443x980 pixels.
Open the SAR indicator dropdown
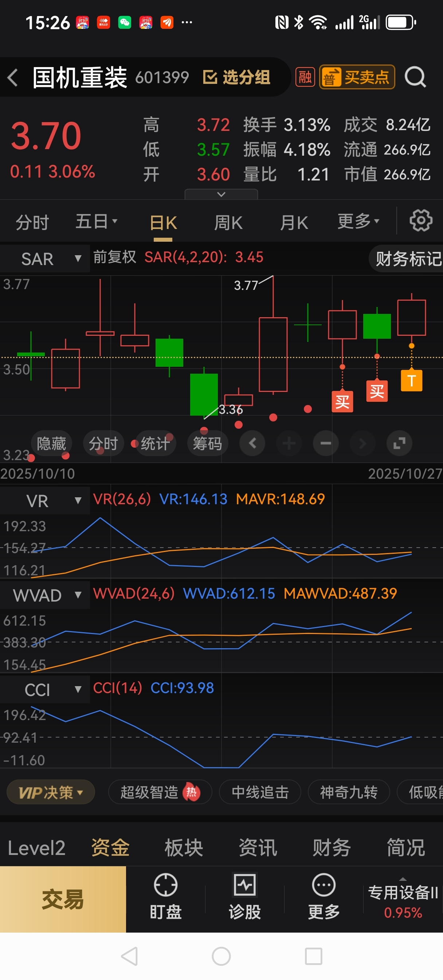pos(45,259)
